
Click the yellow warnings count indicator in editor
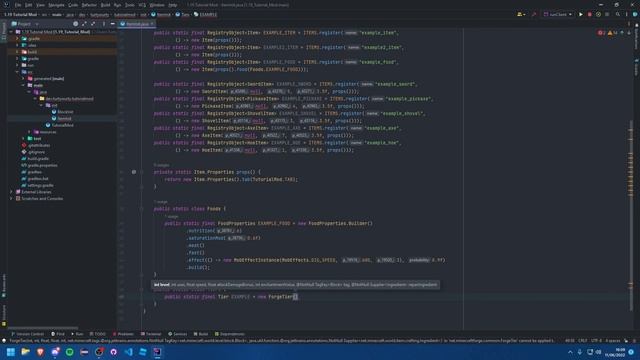(612, 33)
